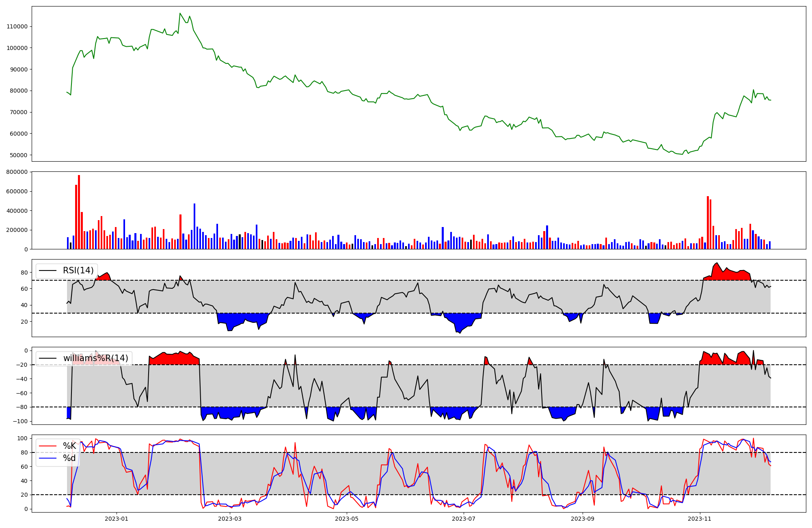Click the 2023-09 date tick label
Viewport: 812px width, 528px height.
click(583, 519)
